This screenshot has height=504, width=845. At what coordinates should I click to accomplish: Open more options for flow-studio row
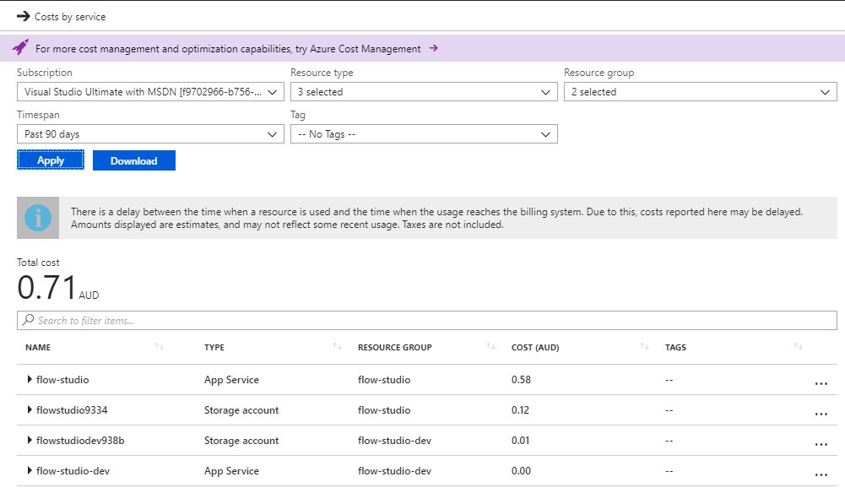821,383
